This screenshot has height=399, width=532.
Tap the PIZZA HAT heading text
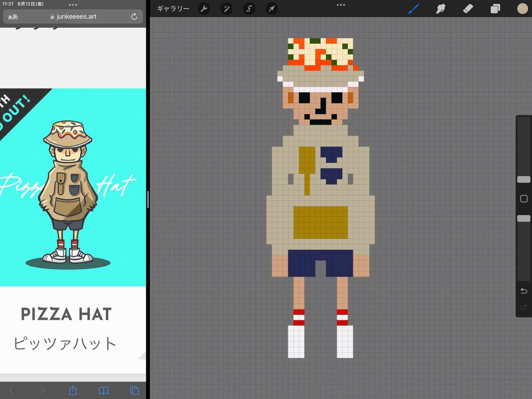(66, 314)
